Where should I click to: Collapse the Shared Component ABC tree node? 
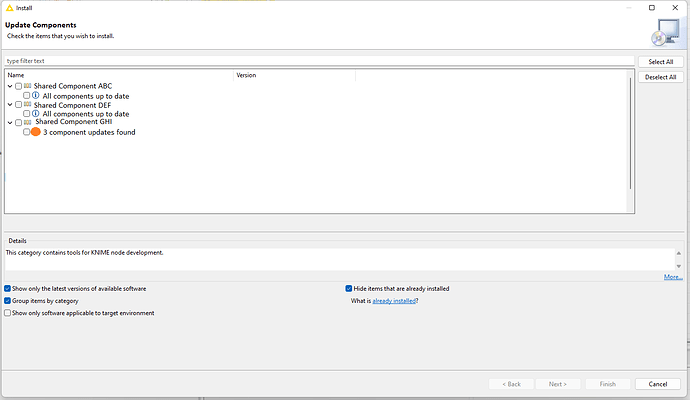pos(10,86)
